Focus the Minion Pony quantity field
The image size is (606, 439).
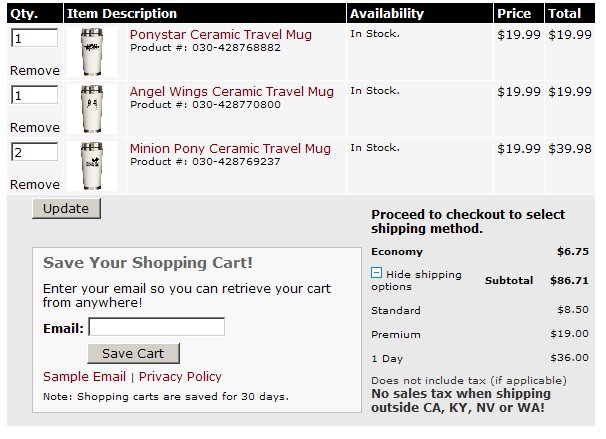pyautogui.click(x=35, y=152)
